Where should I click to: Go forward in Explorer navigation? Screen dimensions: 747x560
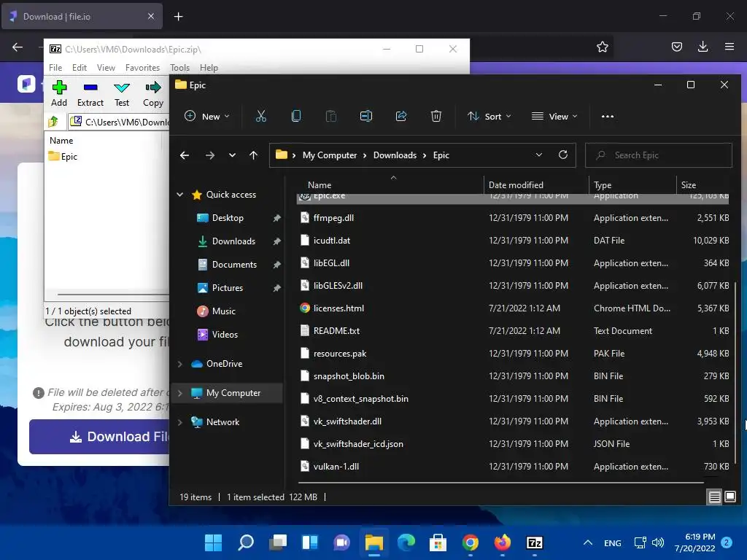[x=209, y=155]
